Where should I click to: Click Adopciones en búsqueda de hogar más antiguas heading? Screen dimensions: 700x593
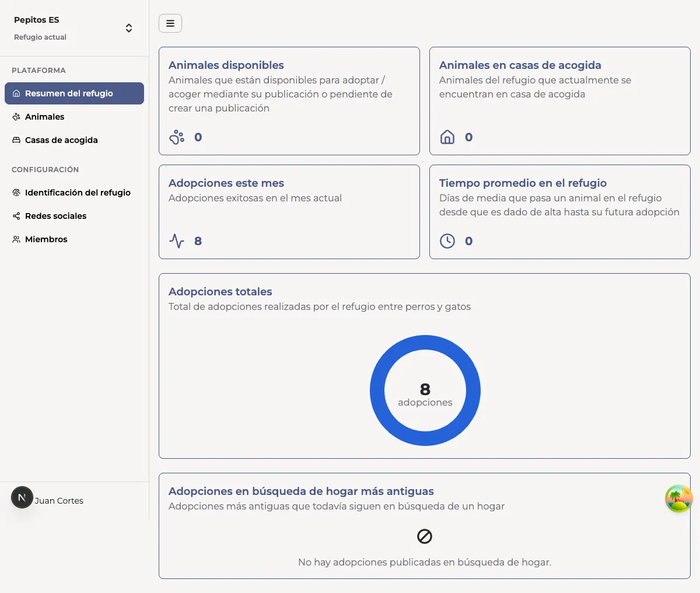tap(301, 491)
